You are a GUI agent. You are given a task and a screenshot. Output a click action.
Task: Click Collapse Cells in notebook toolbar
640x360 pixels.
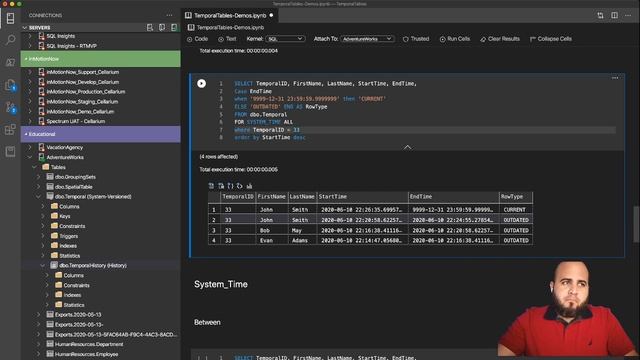tap(551, 39)
